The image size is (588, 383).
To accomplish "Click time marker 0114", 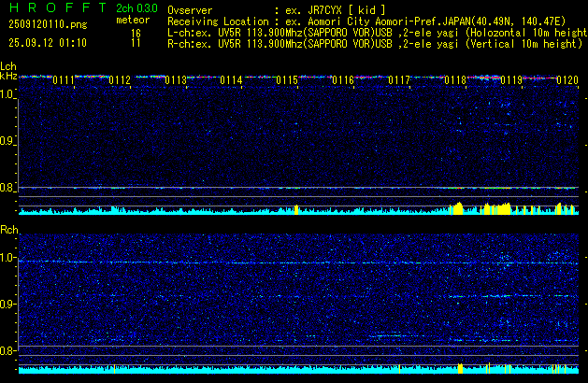I will click(232, 80).
